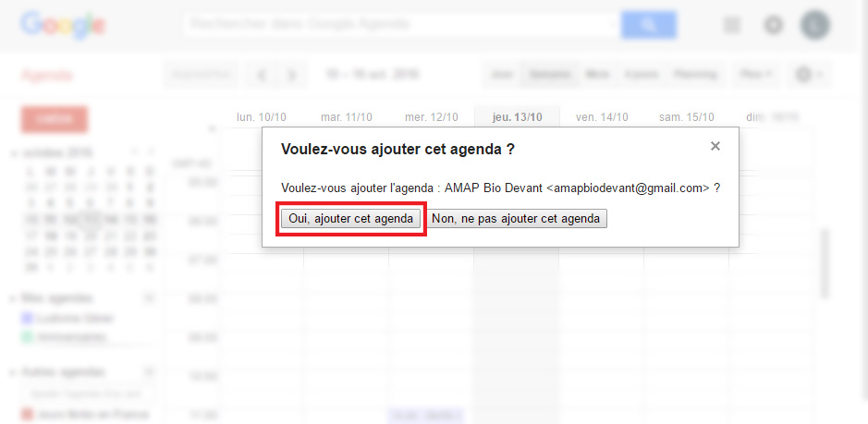Toggle the blue personal calendar color box
868x424 pixels.
pos(27,319)
